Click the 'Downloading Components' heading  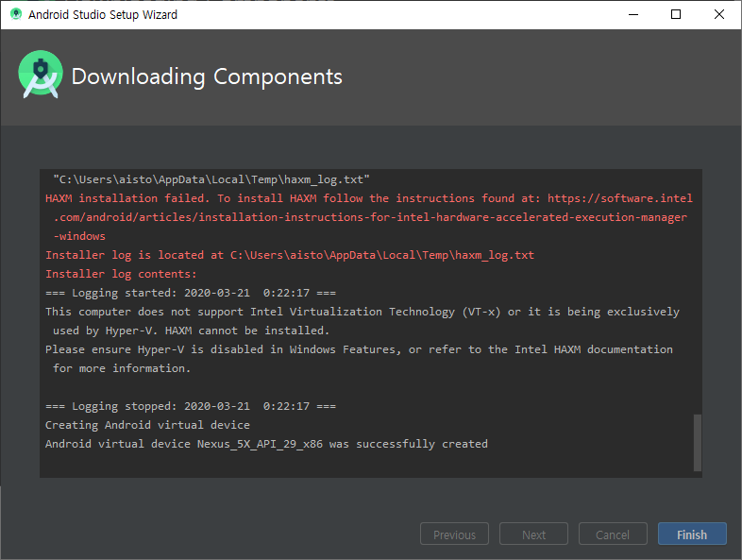[x=207, y=76]
